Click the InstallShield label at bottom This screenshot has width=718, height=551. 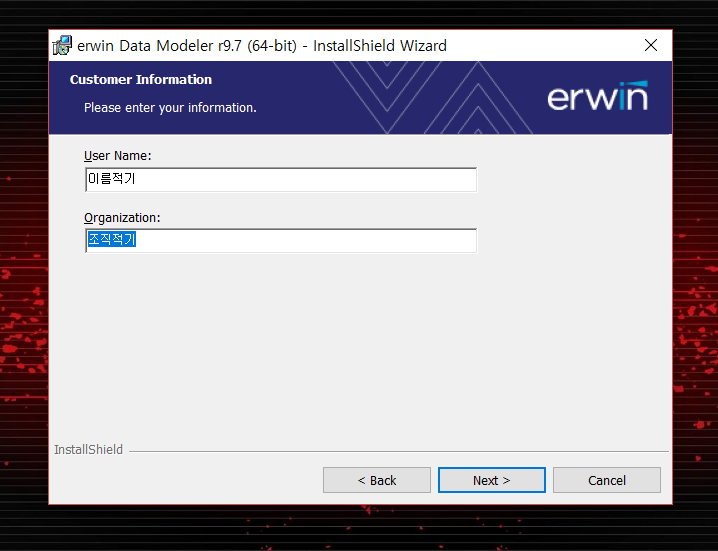(x=88, y=450)
